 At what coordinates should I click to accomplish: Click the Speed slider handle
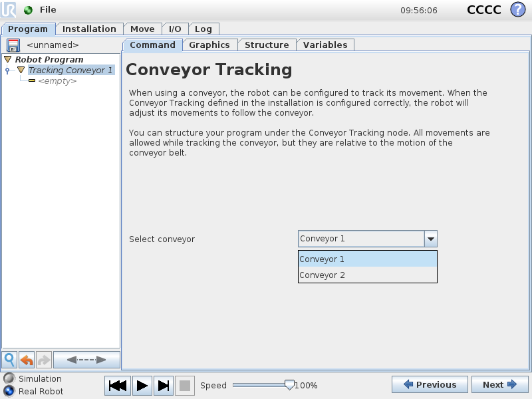(289, 384)
